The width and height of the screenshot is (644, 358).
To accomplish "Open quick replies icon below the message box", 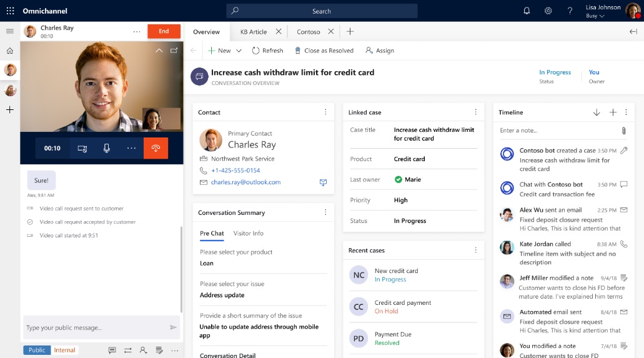I will coord(112,350).
